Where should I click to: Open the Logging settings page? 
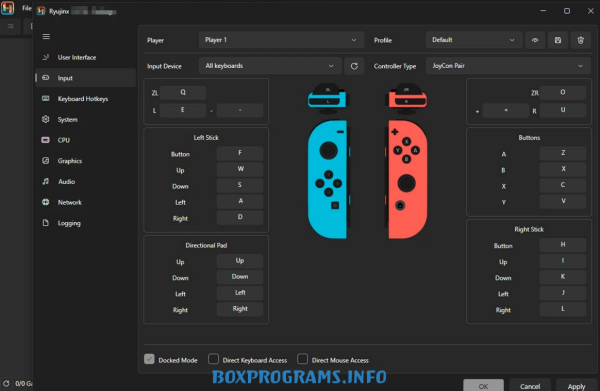click(x=85, y=223)
